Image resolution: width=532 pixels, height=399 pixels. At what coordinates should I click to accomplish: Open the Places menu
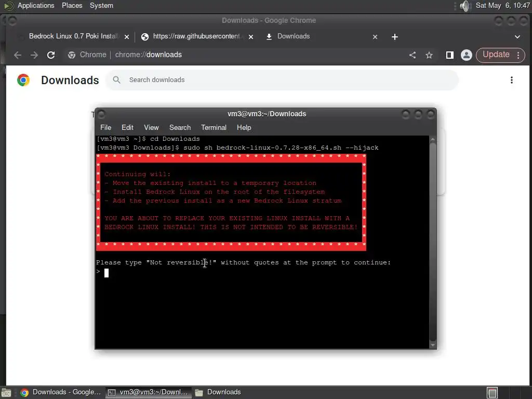(x=72, y=5)
